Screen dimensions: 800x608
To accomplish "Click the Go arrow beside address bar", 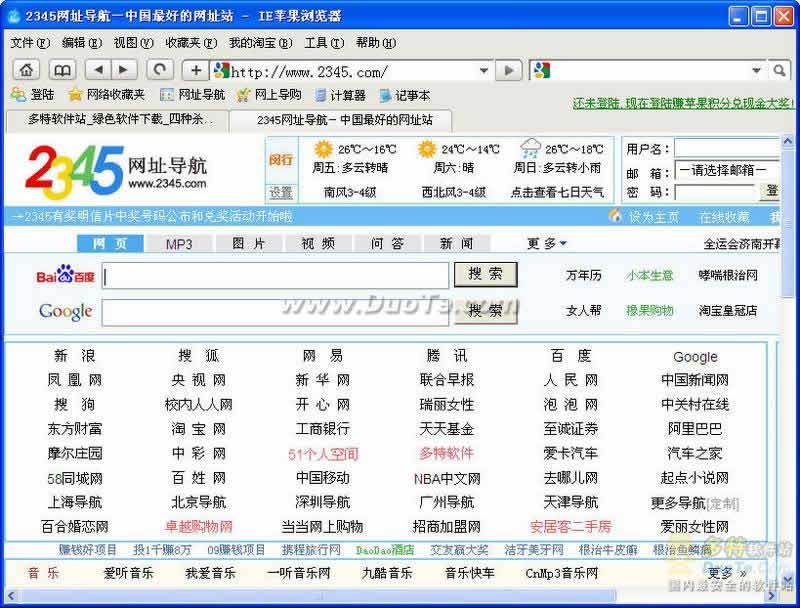I will (509, 70).
